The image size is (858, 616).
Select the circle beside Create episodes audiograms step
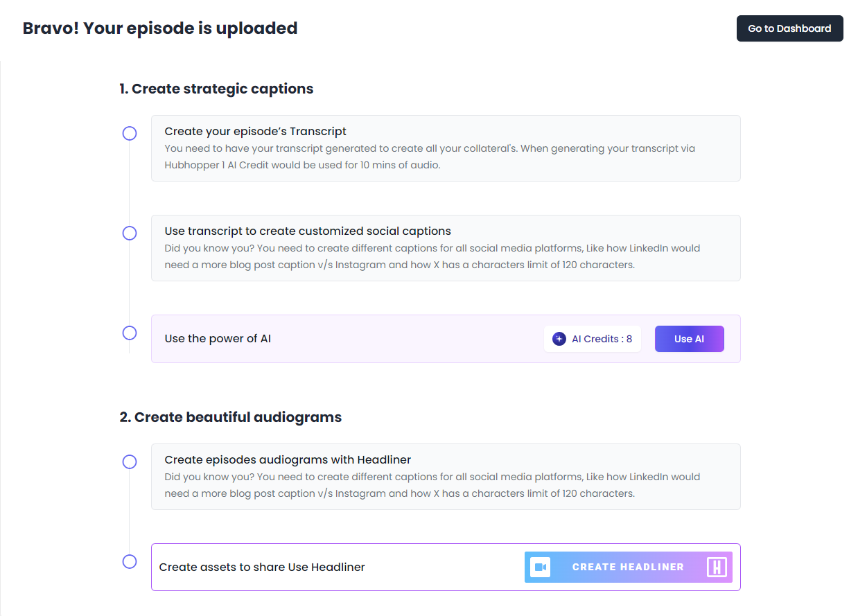130,461
